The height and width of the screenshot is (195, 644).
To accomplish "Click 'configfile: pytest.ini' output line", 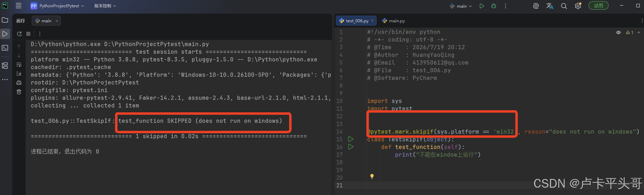I will 69,90.
